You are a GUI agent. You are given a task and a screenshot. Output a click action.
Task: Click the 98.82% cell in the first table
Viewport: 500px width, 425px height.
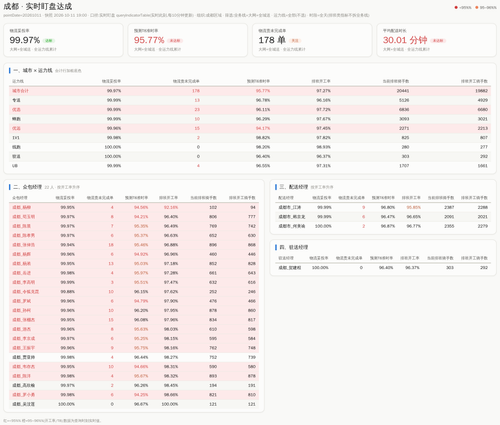pos(263,138)
